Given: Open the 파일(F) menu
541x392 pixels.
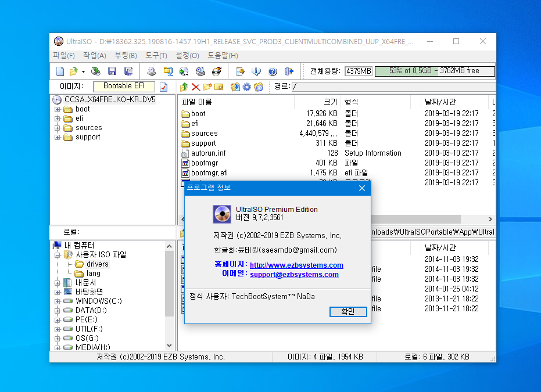Looking at the screenshot, I should coord(63,56).
